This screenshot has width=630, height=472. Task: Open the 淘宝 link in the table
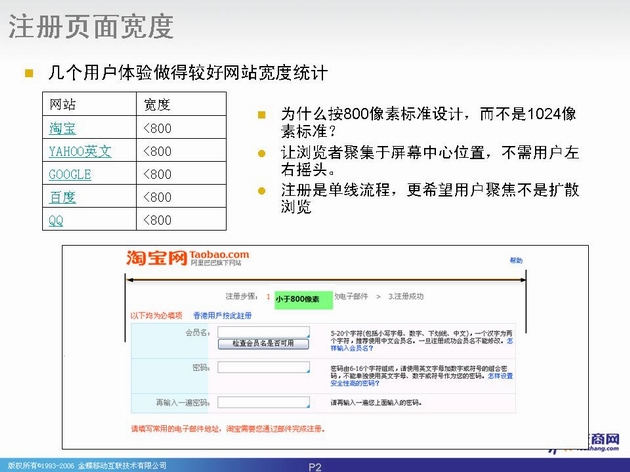[62, 129]
